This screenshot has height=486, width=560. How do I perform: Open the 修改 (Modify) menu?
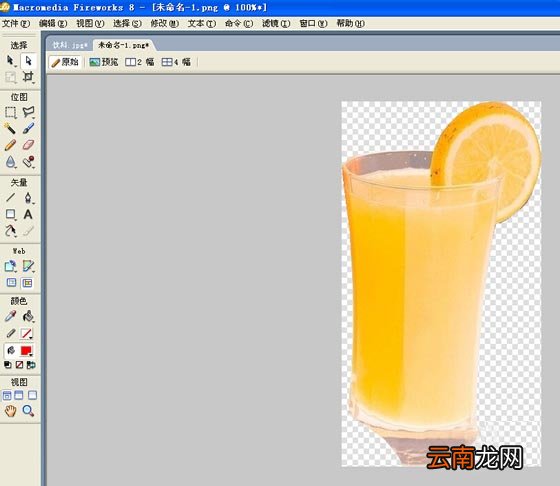pyautogui.click(x=165, y=24)
